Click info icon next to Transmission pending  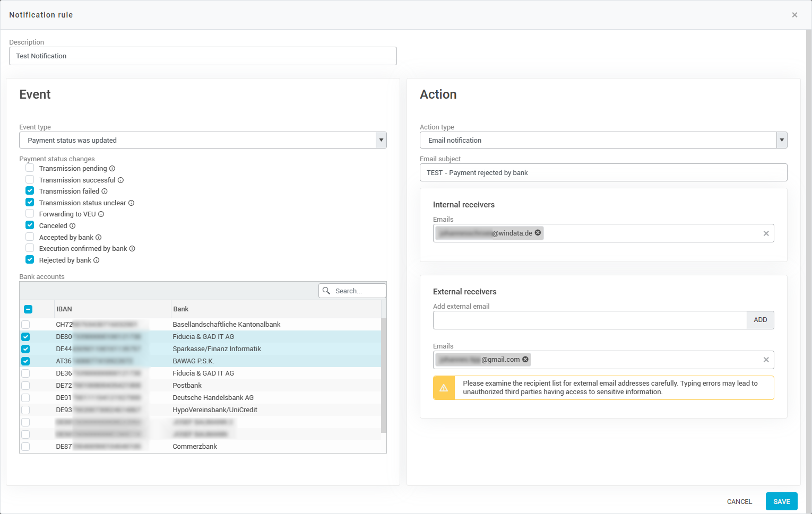coord(112,169)
